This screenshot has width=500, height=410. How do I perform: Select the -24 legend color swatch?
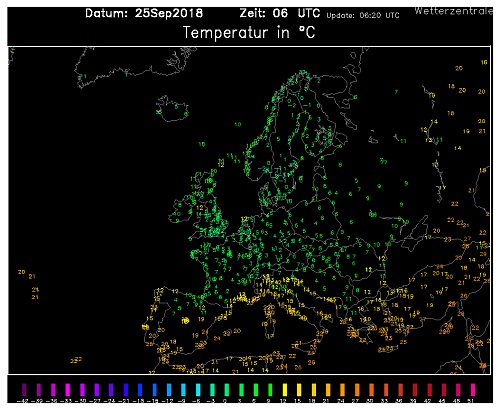(x=111, y=390)
